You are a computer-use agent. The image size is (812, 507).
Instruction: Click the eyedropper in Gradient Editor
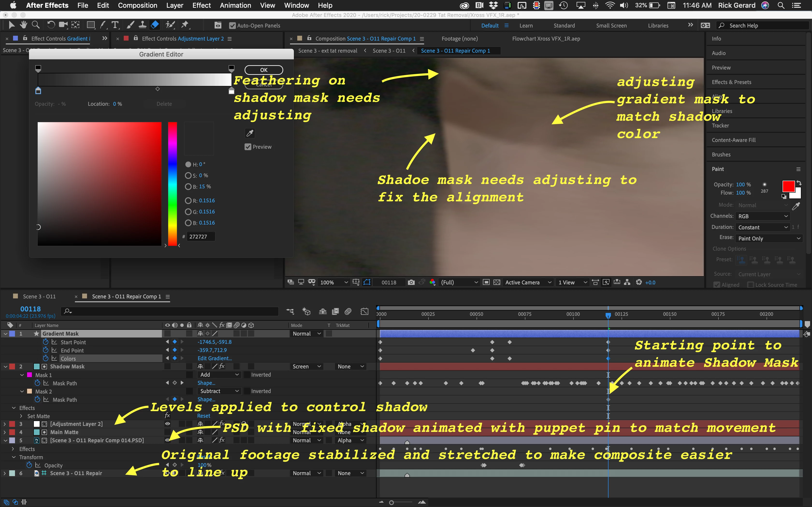(250, 134)
